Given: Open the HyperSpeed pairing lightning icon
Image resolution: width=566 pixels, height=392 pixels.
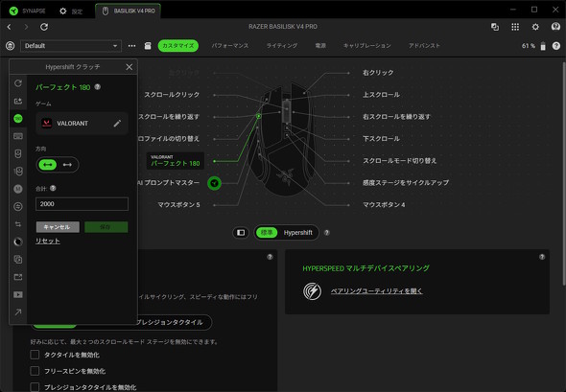Looking at the screenshot, I should (312, 291).
